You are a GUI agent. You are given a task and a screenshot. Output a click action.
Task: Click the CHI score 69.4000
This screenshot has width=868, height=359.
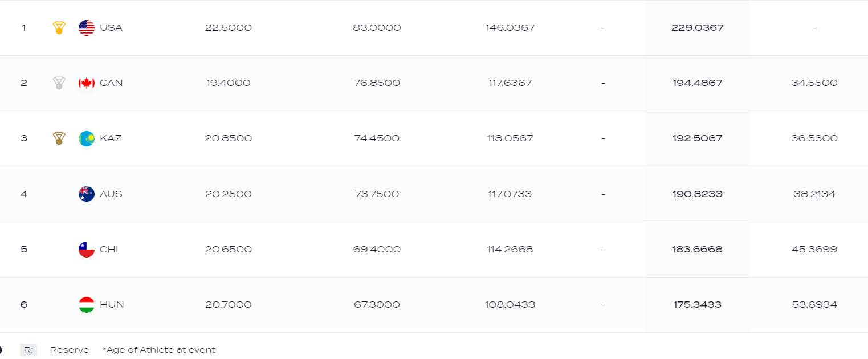coord(377,249)
